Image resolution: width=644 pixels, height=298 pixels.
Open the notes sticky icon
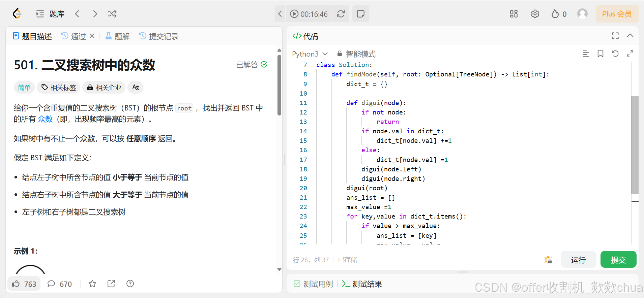point(361,14)
